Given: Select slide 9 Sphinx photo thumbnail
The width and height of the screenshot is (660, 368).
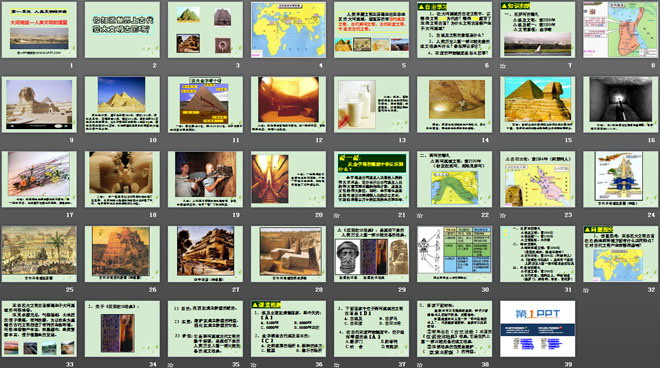Looking at the screenshot, I should [39, 104].
